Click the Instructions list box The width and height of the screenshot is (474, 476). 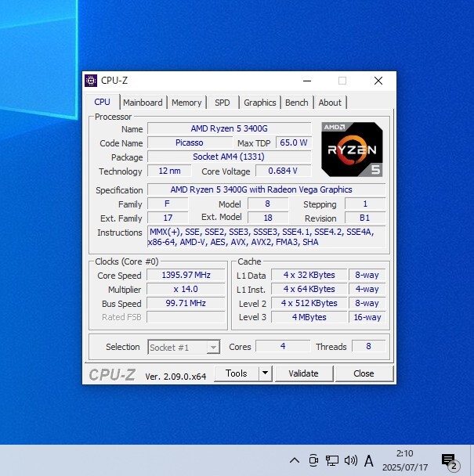point(266,236)
